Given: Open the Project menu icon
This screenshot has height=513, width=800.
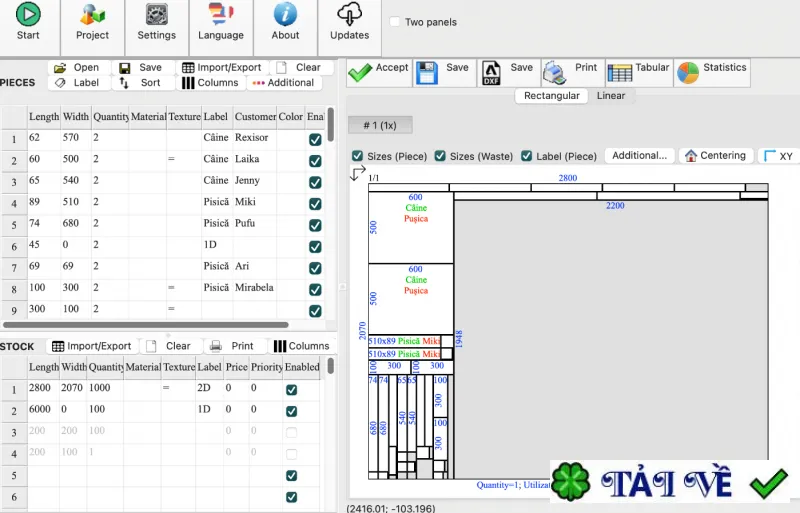Looking at the screenshot, I should click(92, 14).
